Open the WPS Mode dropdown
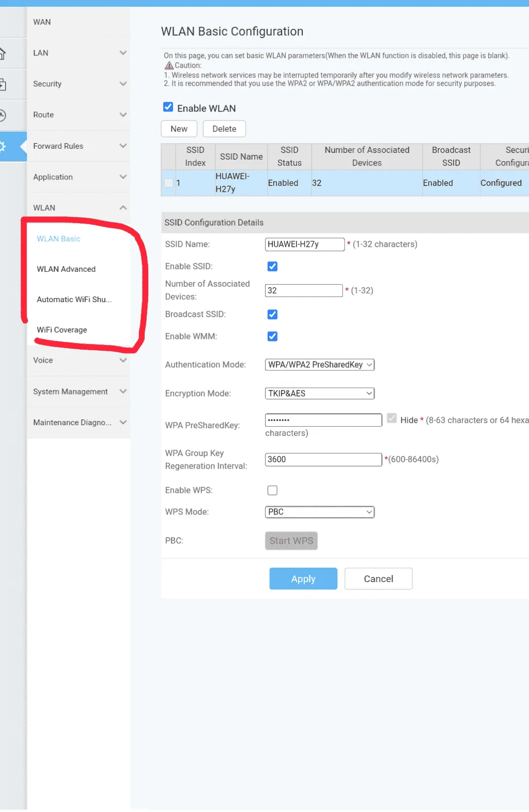529x812 pixels. click(x=320, y=512)
